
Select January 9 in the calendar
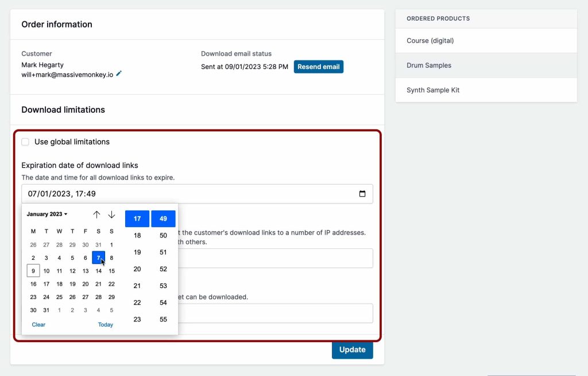coord(33,271)
